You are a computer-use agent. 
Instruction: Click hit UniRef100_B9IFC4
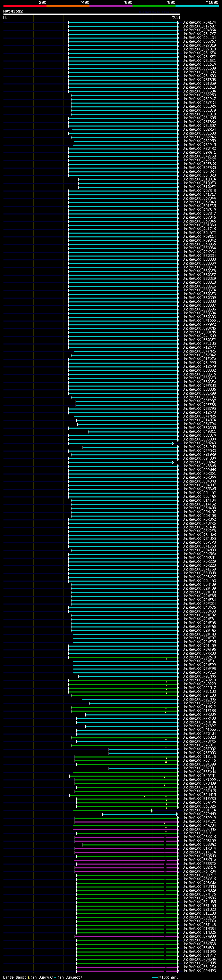pyautogui.click(x=199, y=810)
